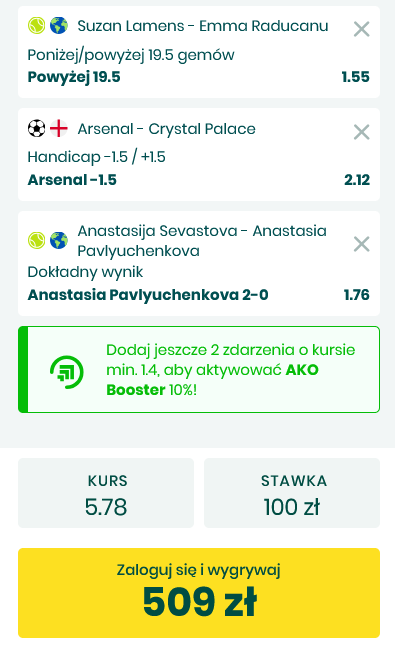Click the Kurs 5.78 box
This screenshot has width=395, height=648.
pyautogui.click(x=106, y=493)
